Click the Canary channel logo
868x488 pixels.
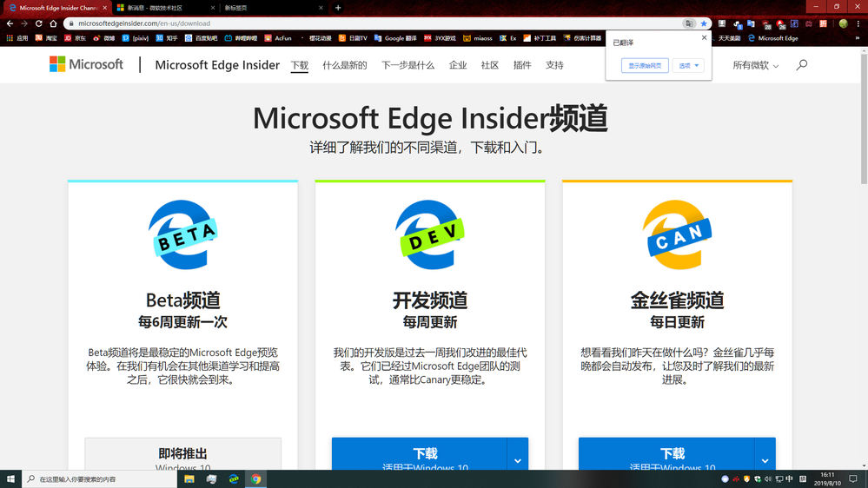coord(677,234)
